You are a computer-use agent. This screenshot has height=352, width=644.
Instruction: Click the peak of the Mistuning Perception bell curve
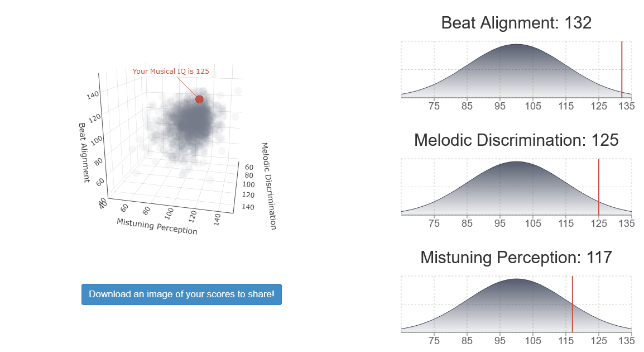(517, 279)
